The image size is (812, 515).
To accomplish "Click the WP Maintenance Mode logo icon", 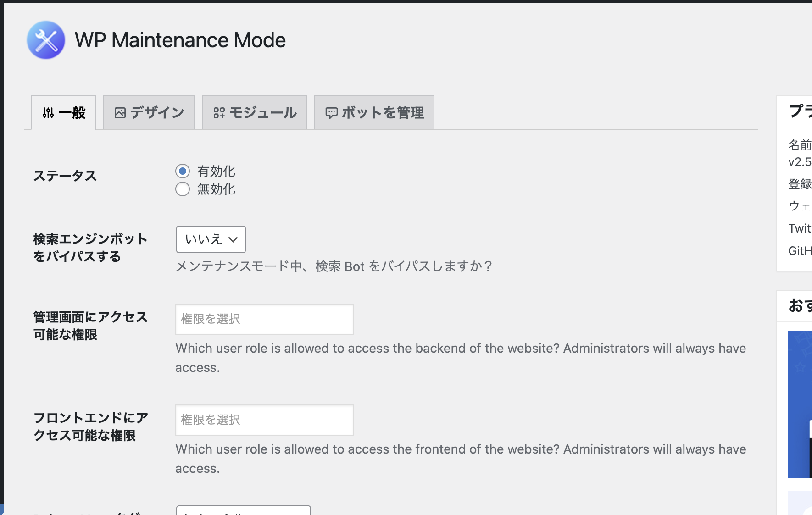I will (46, 40).
